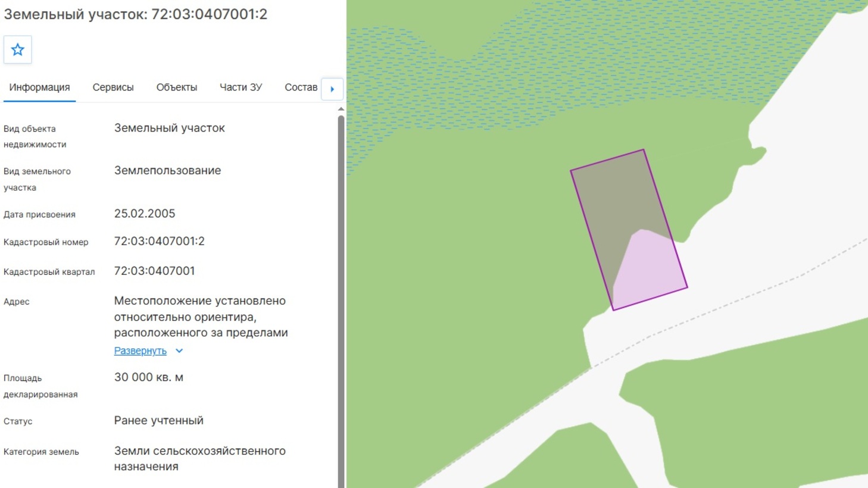
Task: Click the info panel scrollbar up arrow
Action: click(341, 110)
